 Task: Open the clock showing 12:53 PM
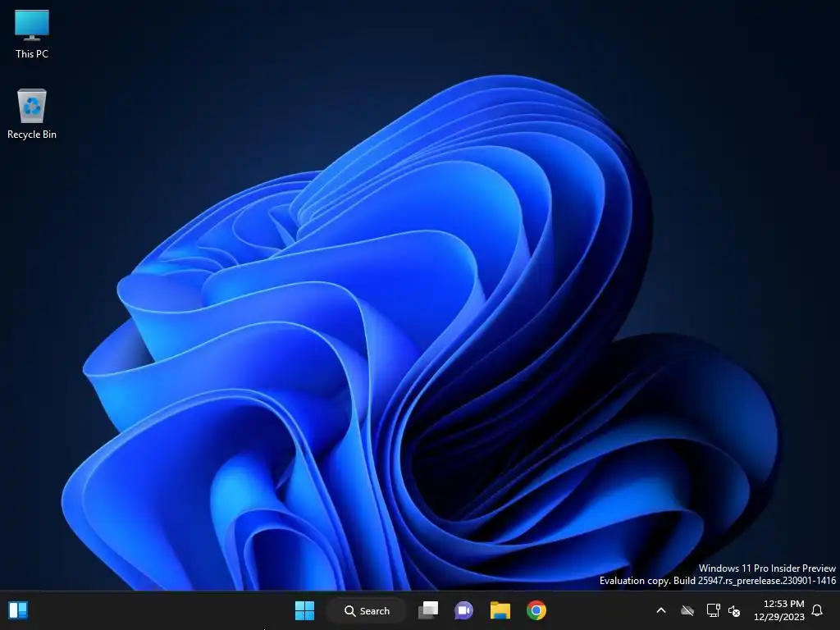coord(779,610)
